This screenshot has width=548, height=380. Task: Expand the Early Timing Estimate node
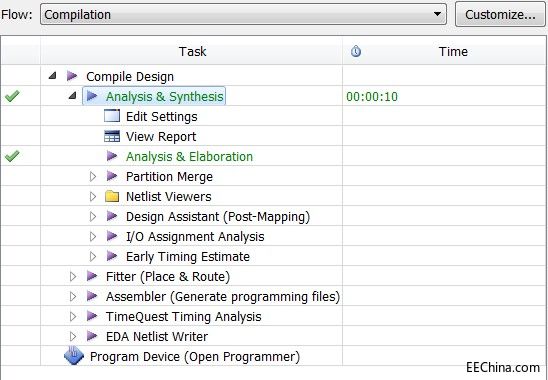point(93,256)
